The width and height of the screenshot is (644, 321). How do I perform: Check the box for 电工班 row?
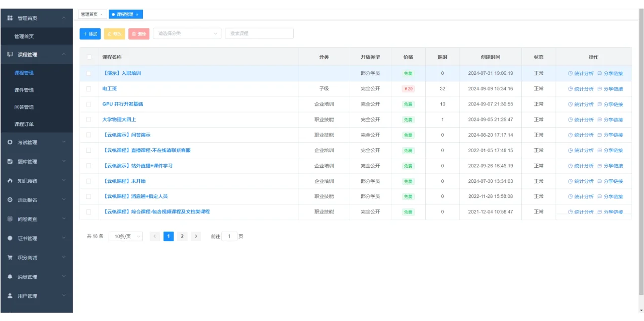(x=89, y=89)
